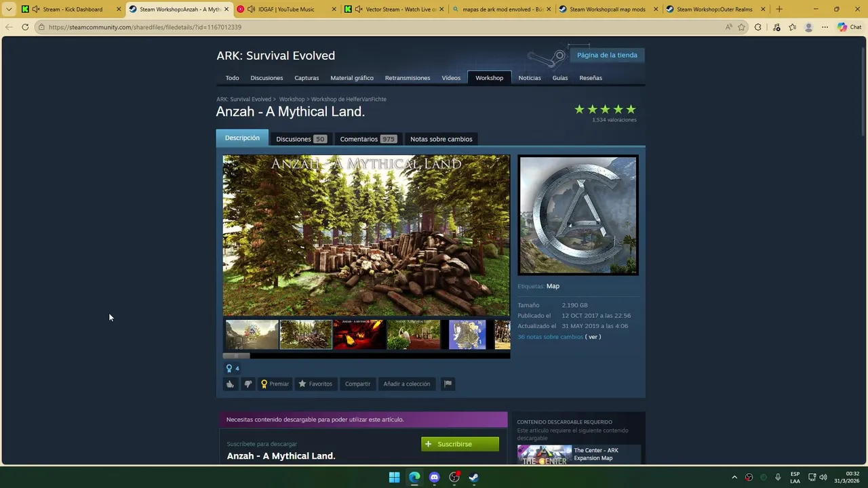Screen dimensions: 868x488
Task: Click ARK: Survival Evolved breadcrumb link
Action: pos(243,99)
